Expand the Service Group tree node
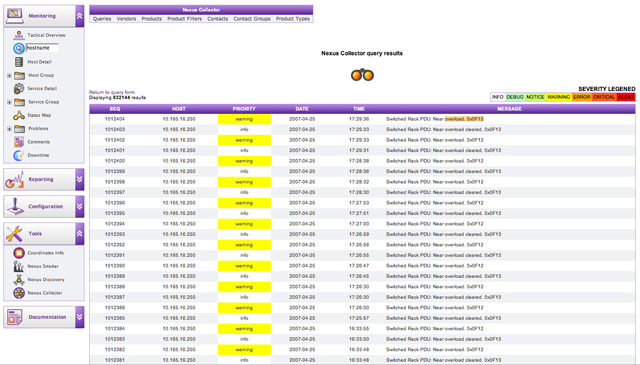Screen dimensions: 640x365 coord(9,102)
